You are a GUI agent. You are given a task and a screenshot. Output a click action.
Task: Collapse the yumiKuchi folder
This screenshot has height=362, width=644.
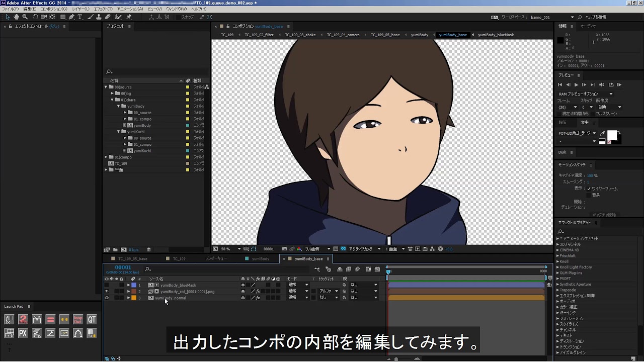[x=119, y=132]
